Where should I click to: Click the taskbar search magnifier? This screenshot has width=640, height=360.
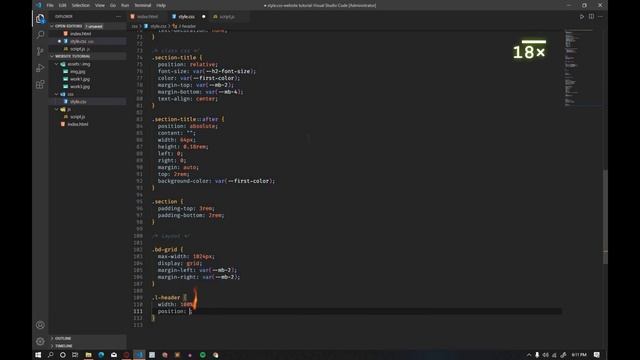coord(51,355)
